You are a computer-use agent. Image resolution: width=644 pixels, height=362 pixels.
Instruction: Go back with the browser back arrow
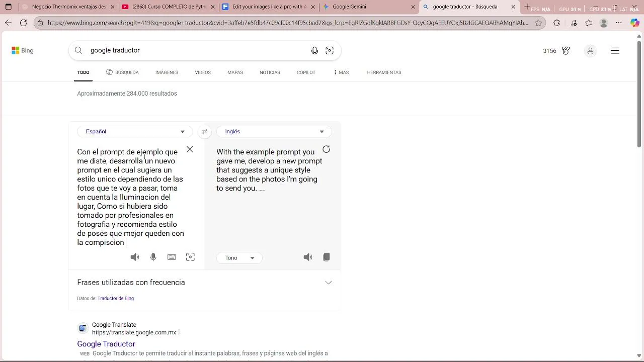coord(8,23)
